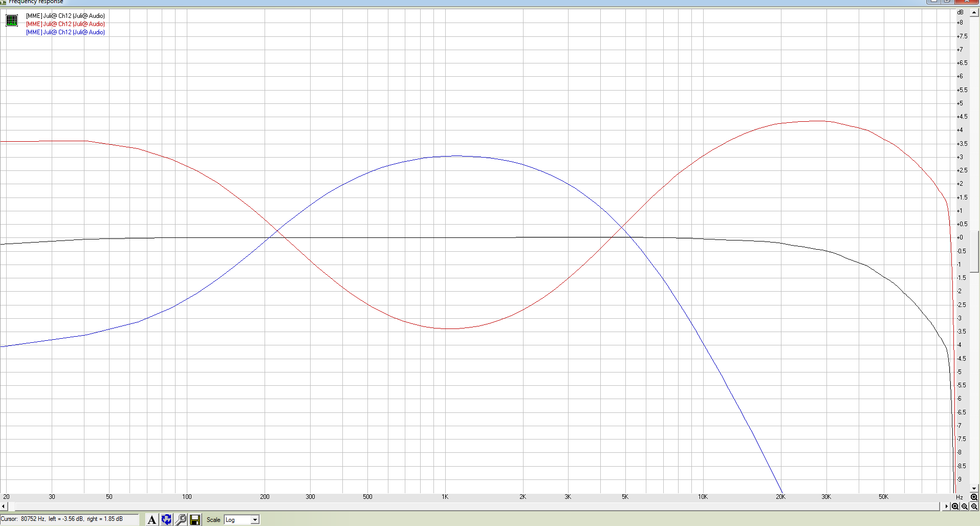Screen dimensions: 980x526
Task: Click the spectrum legend icon at top-left
Action: click(11, 20)
